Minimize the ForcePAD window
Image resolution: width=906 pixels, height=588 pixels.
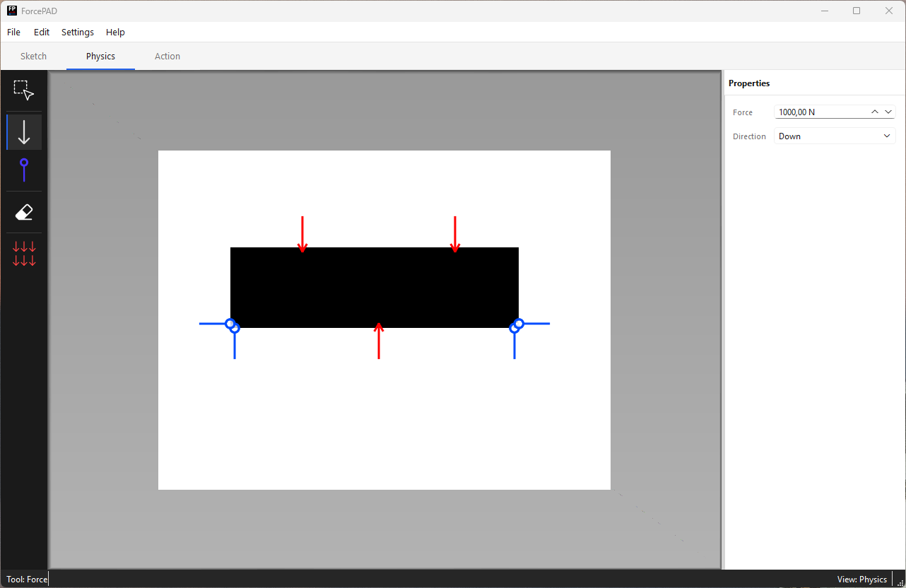pyautogui.click(x=824, y=11)
